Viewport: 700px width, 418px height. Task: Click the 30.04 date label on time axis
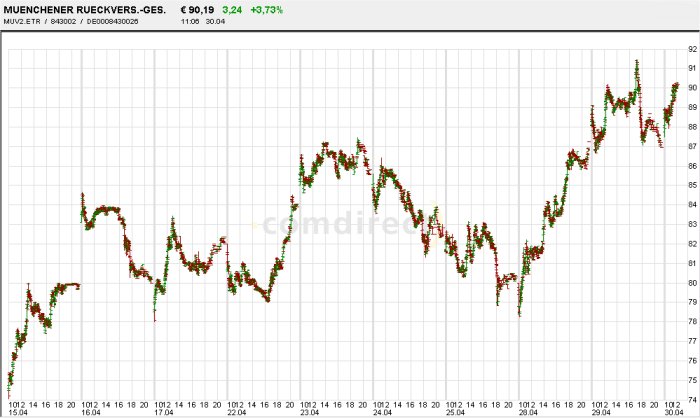point(674,413)
